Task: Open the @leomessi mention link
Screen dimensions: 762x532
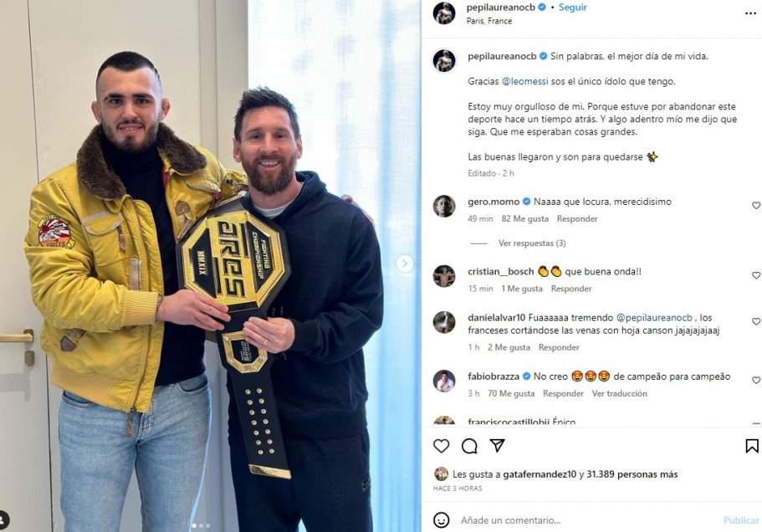Action: point(524,82)
